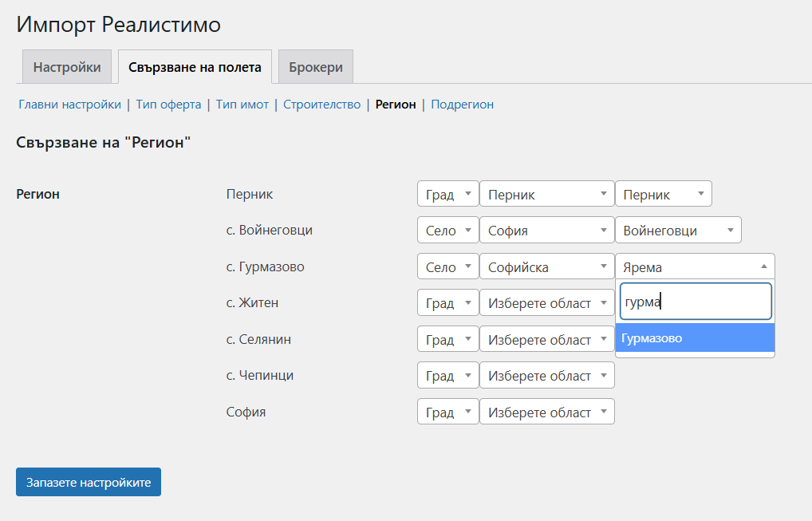Open the Войнеговци settlement dropdown
Screen dimensions: 812x521
click(677, 231)
